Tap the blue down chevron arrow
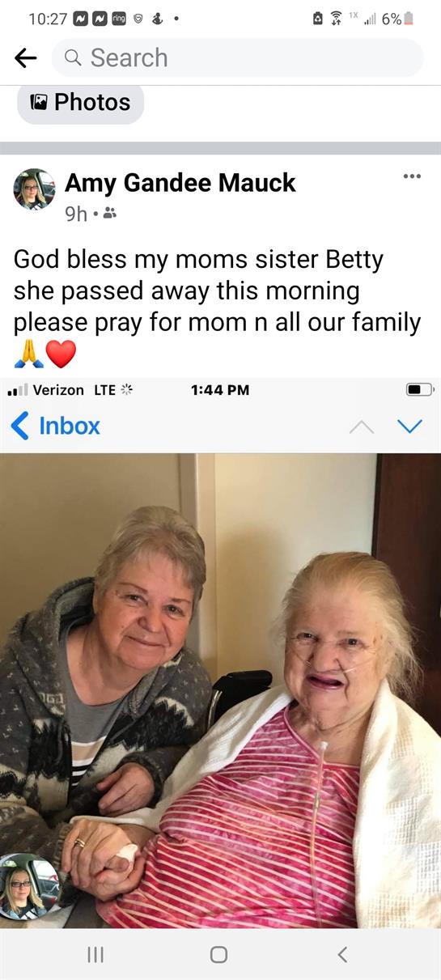The width and height of the screenshot is (441, 980). [410, 426]
